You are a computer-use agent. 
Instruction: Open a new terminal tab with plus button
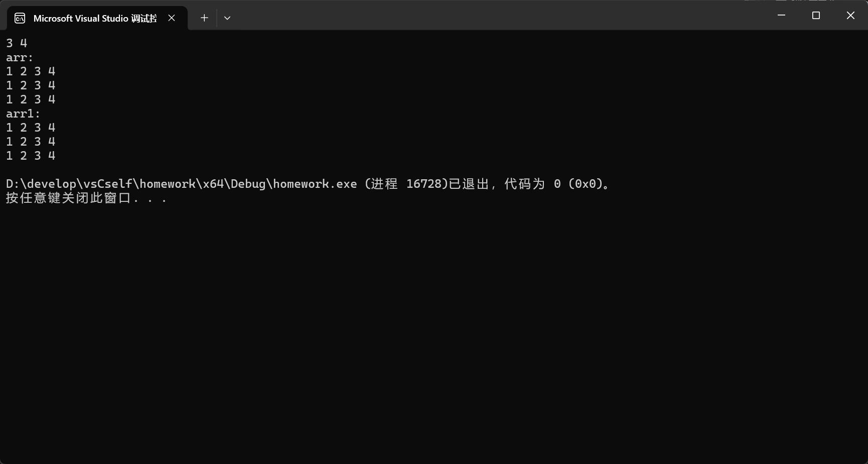204,18
